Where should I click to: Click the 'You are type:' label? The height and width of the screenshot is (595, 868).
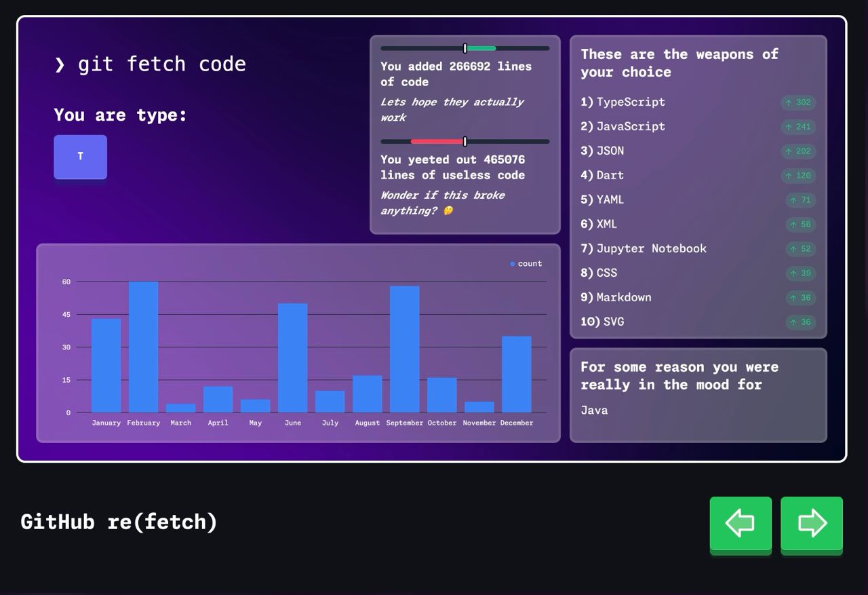pyautogui.click(x=120, y=115)
